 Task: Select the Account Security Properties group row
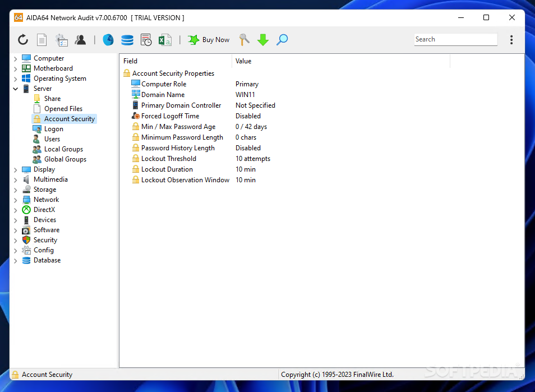point(173,73)
